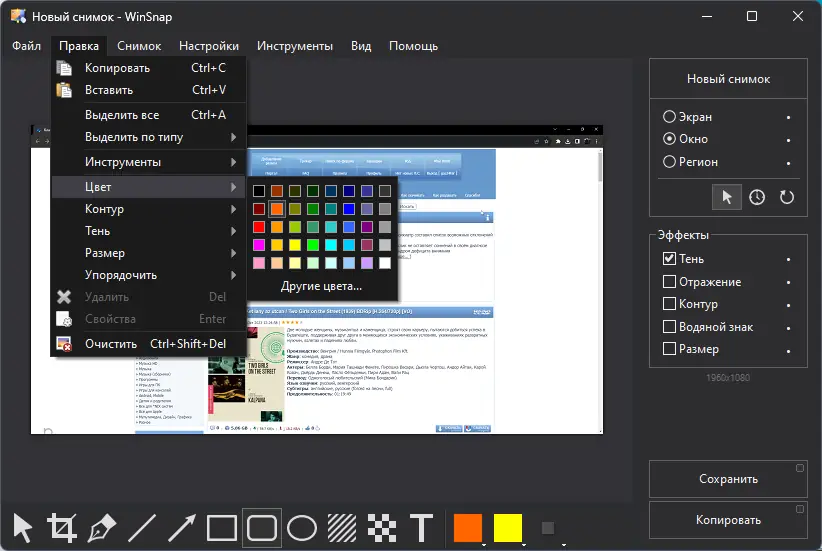Open options dot next to Водяной знак

coord(788,328)
